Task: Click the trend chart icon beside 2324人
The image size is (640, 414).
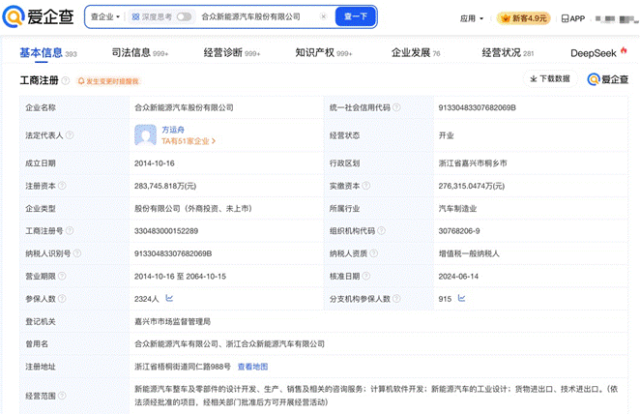Action: point(169,298)
